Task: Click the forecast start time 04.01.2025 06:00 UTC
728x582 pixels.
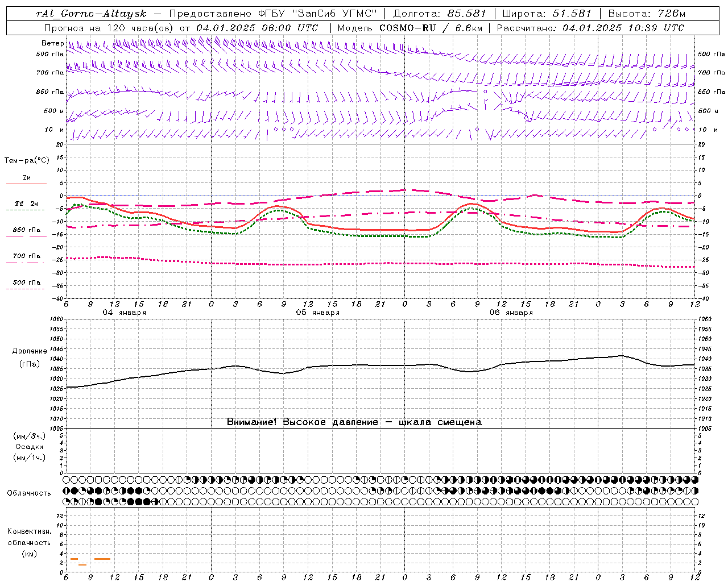Action: pyautogui.click(x=257, y=27)
